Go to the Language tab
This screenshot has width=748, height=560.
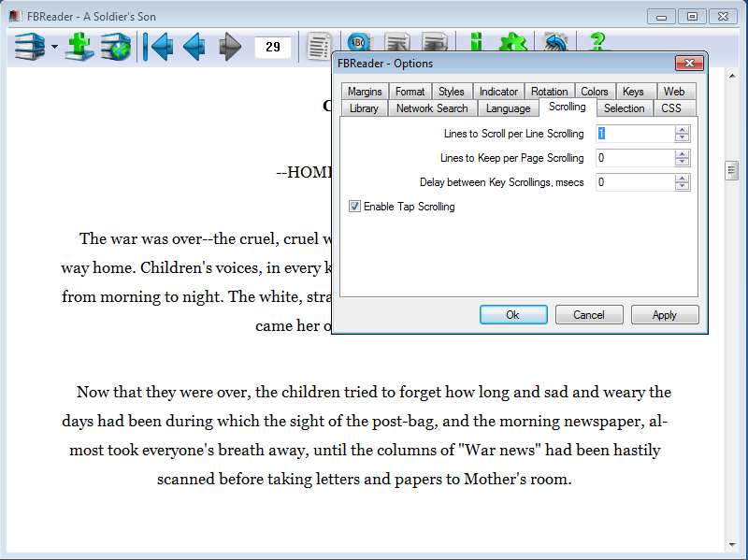tap(509, 108)
